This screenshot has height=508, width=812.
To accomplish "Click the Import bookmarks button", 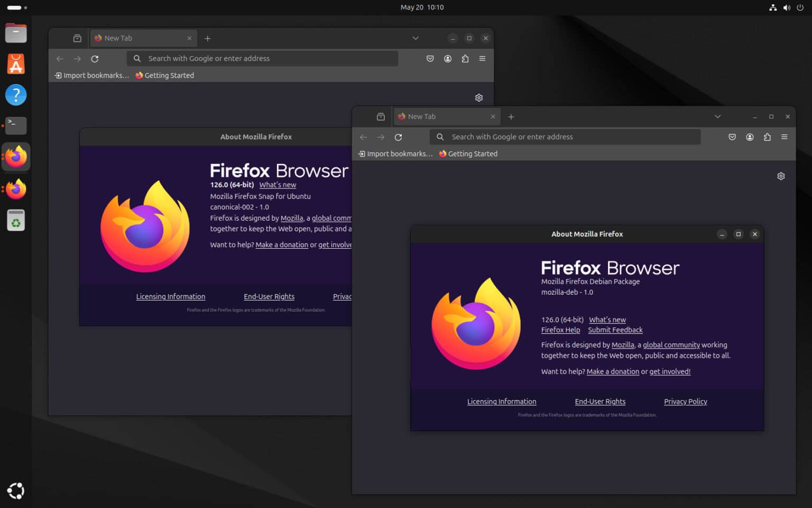I will click(395, 153).
